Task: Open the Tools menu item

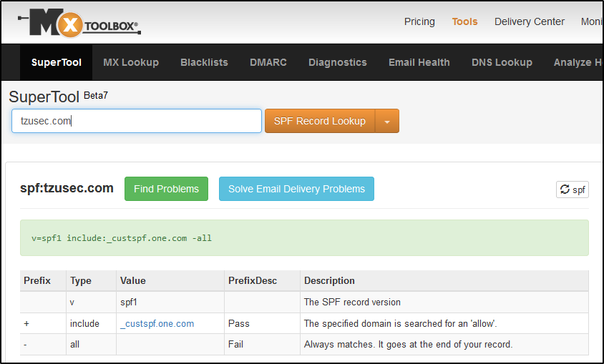Action: pos(464,21)
